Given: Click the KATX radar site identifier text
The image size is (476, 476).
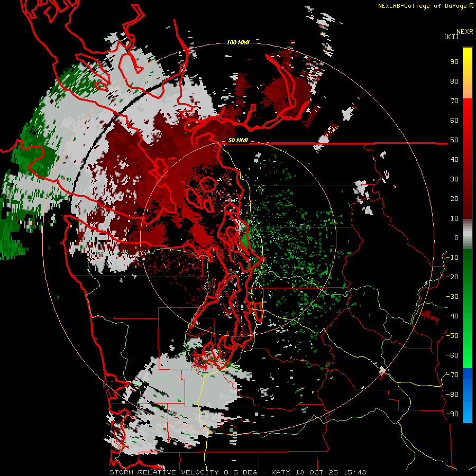Looking at the screenshot, I should [x=281, y=472].
